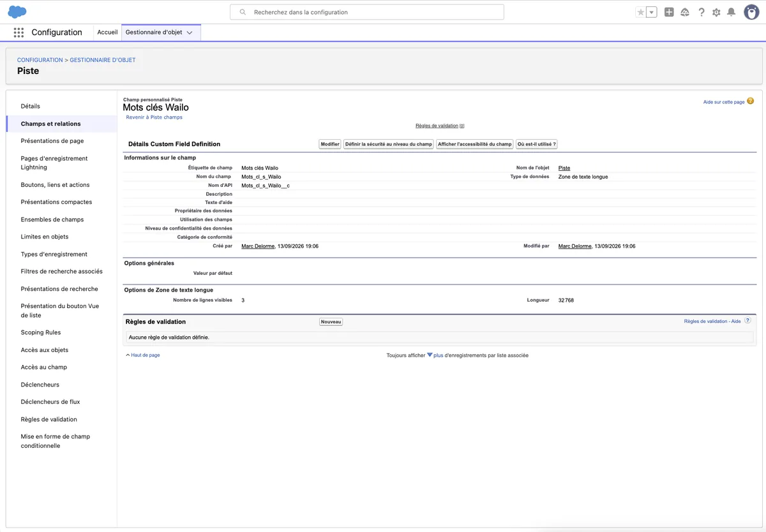This screenshot has width=766, height=532.
Task: Open Accès au champ
Action: coord(44,367)
